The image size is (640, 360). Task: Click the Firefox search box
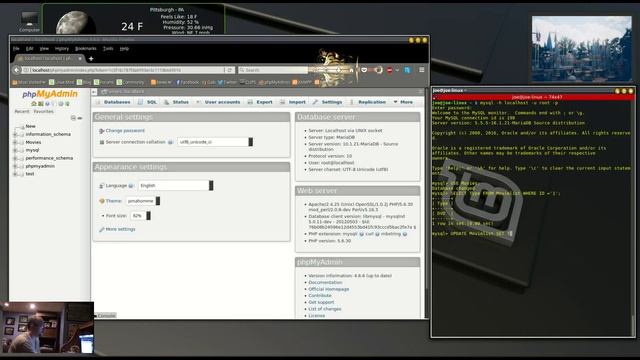(x=273, y=70)
